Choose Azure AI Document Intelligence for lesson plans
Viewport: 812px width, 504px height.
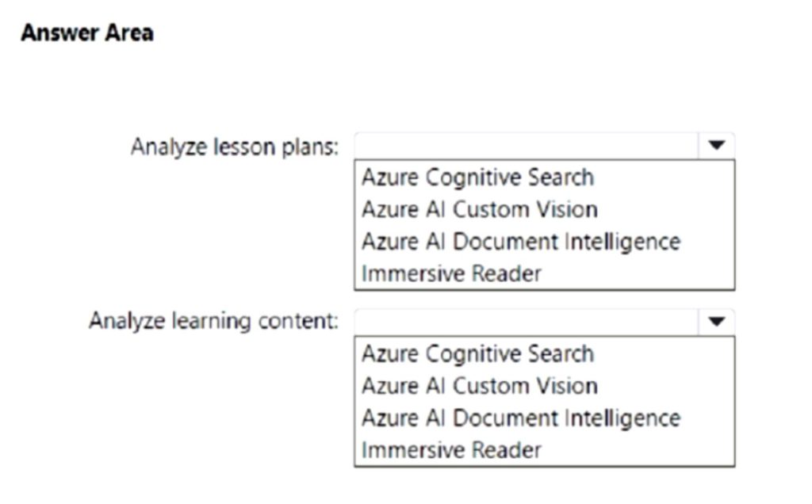tap(519, 241)
